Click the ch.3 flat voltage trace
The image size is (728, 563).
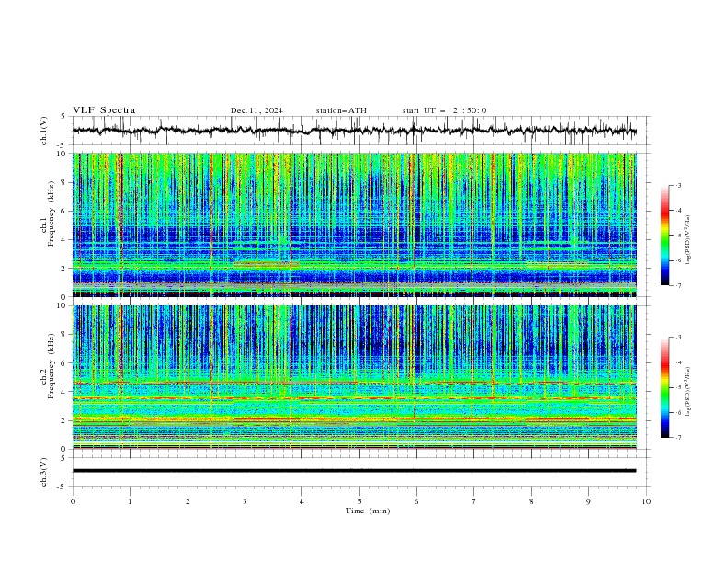(354, 471)
